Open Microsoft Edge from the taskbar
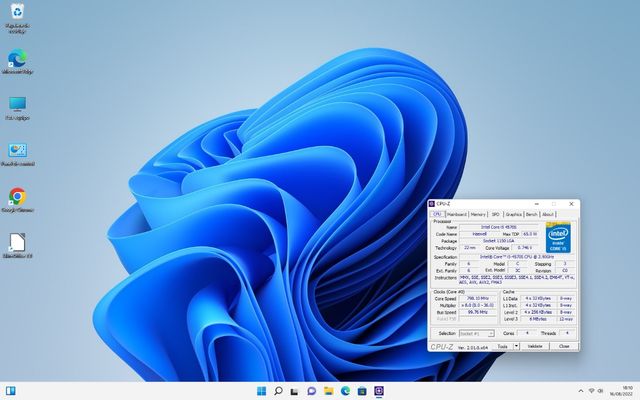This screenshot has width=640, height=400. (x=345, y=391)
